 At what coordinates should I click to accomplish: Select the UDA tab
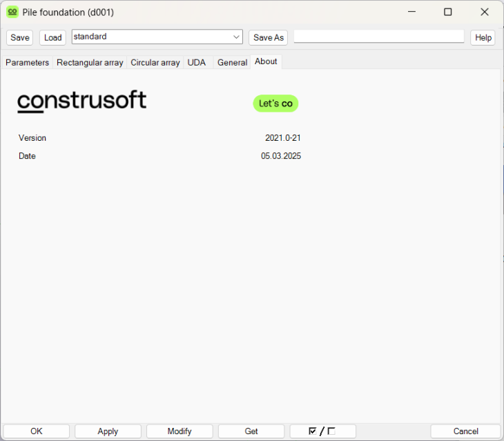(x=196, y=62)
